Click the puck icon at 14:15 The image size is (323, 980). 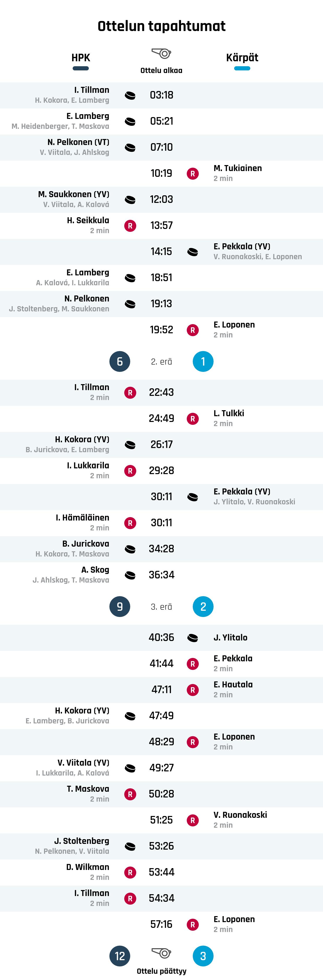(193, 251)
